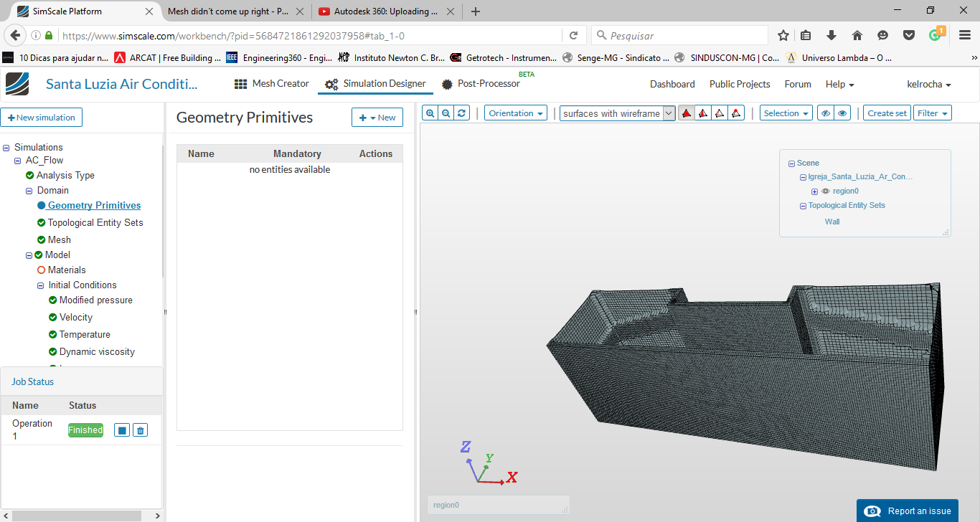Open the 'surfaces with wireframe' render mode combo

coord(617,113)
